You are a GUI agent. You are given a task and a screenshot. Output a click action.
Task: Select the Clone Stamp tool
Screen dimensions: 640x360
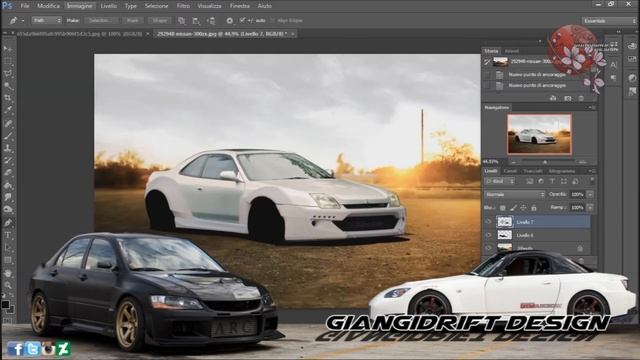click(8, 148)
